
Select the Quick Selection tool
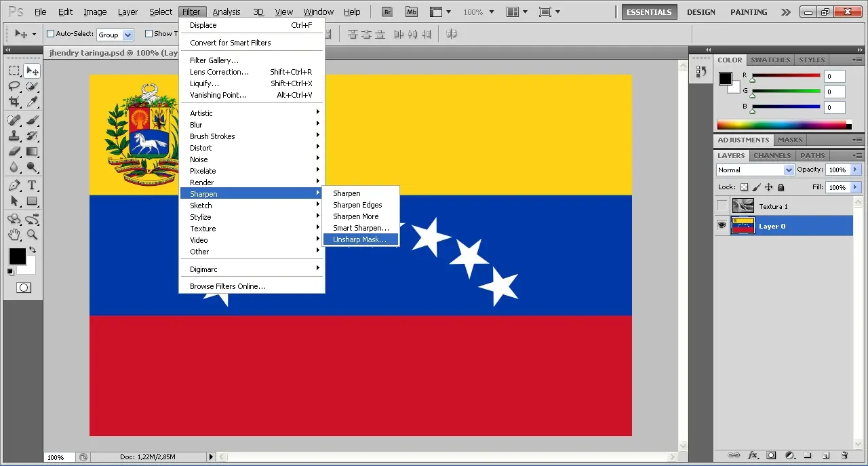pos(32,86)
